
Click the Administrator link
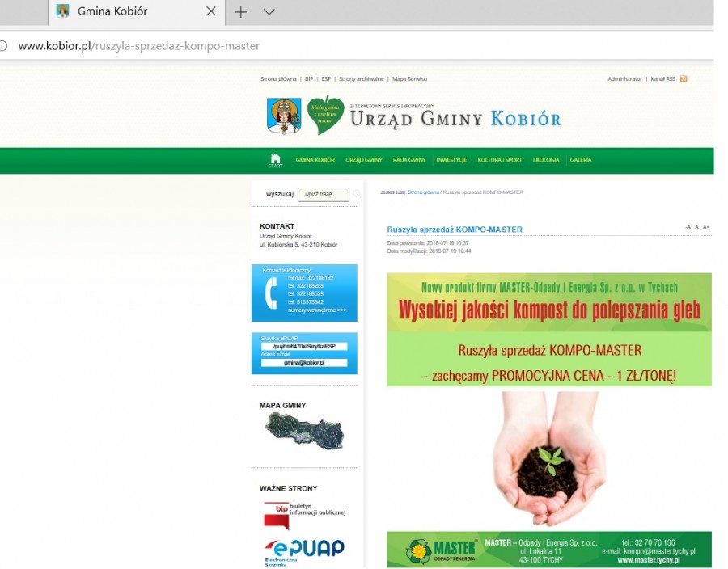pyautogui.click(x=624, y=79)
